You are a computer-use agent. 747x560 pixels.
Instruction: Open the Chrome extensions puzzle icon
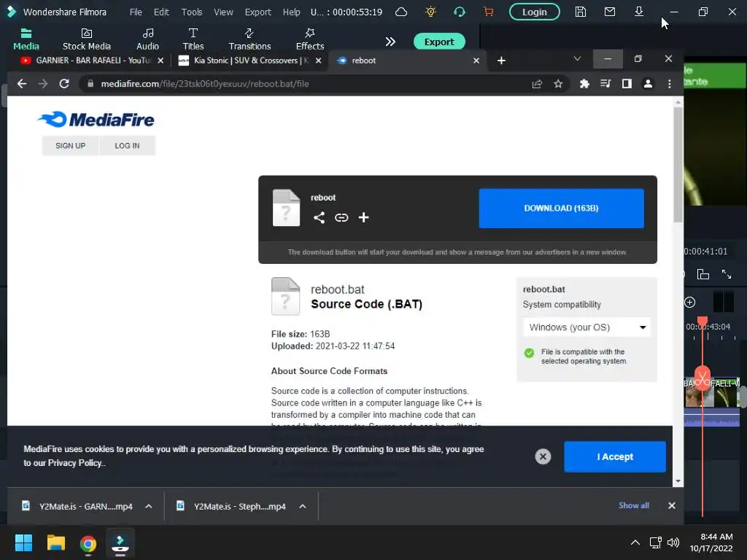click(584, 84)
